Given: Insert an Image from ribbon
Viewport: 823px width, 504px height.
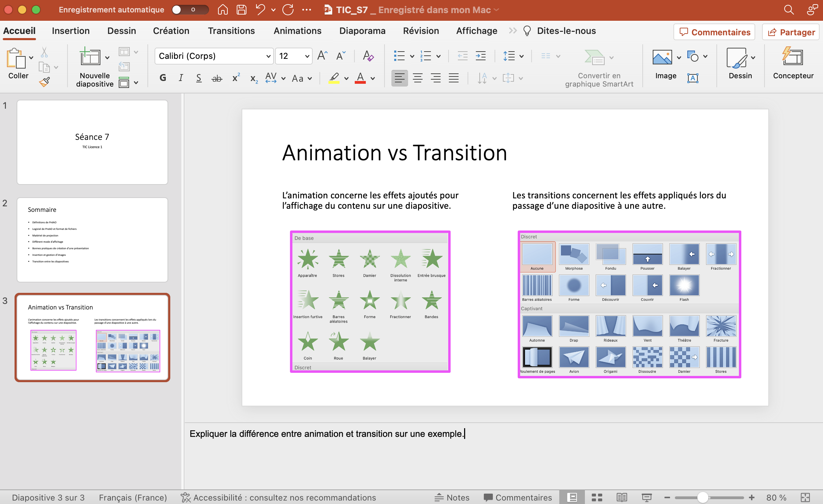Looking at the screenshot, I should point(662,57).
